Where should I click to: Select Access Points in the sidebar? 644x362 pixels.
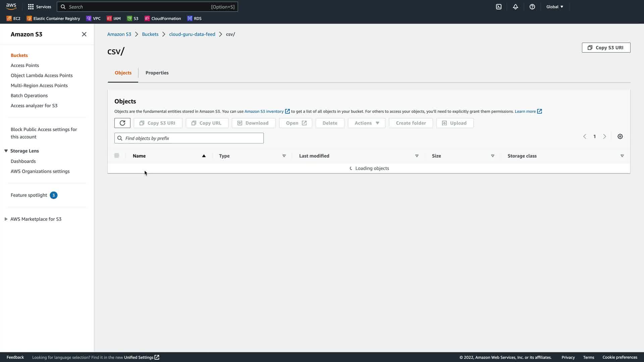[25, 65]
